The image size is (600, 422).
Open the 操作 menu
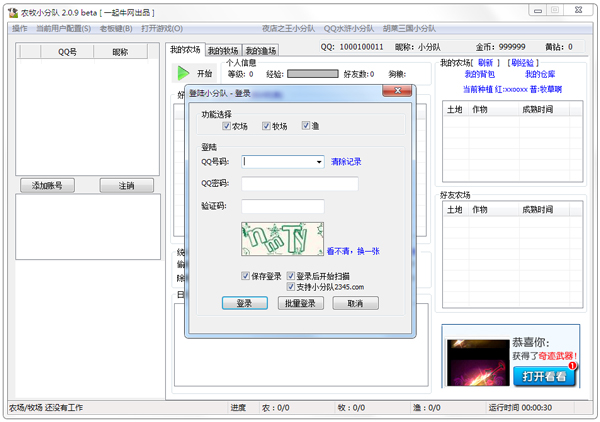pos(20,29)
